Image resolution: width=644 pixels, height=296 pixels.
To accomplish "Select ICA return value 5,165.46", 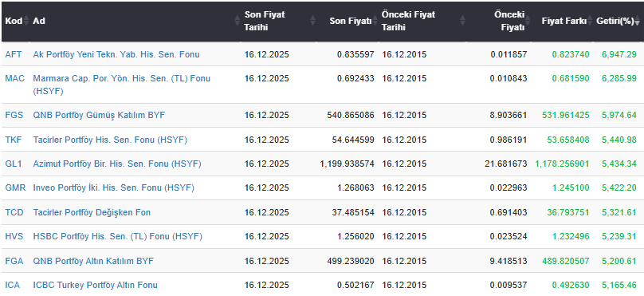I will point(619,285).
